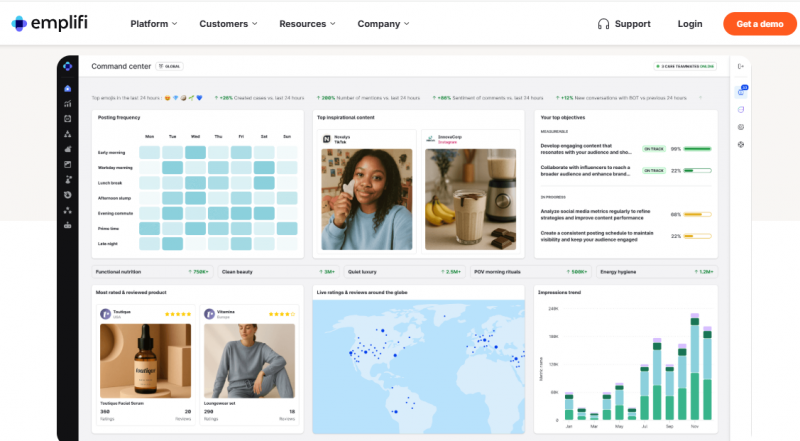The height and width of the screenshot is (441, 800).
Task: Select the home icon in dashboard sidebar
Action: pos(67,89)
